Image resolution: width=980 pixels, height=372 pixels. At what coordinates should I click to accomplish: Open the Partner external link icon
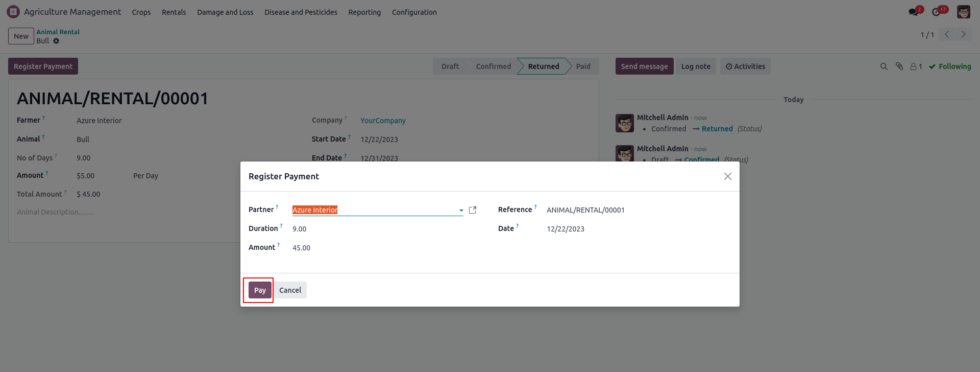pyautogui.click(x=473, y=210)
